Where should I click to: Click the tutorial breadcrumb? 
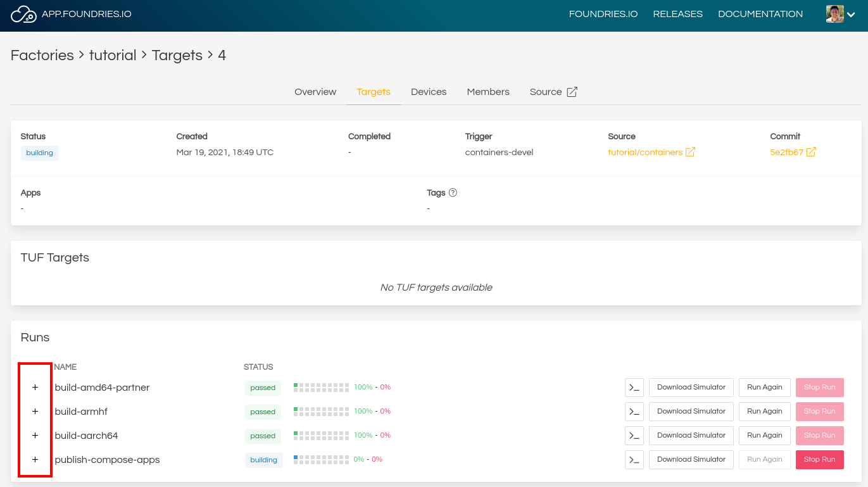[113, 55]
